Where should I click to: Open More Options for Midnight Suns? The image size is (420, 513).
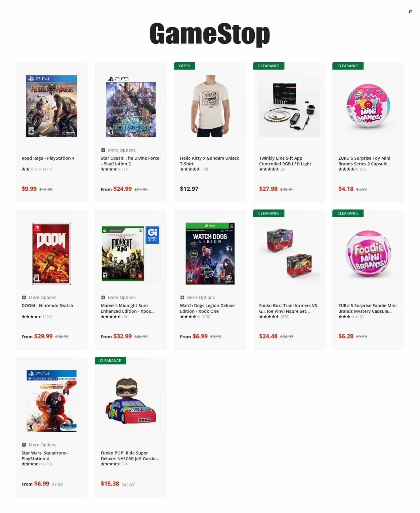118,298
